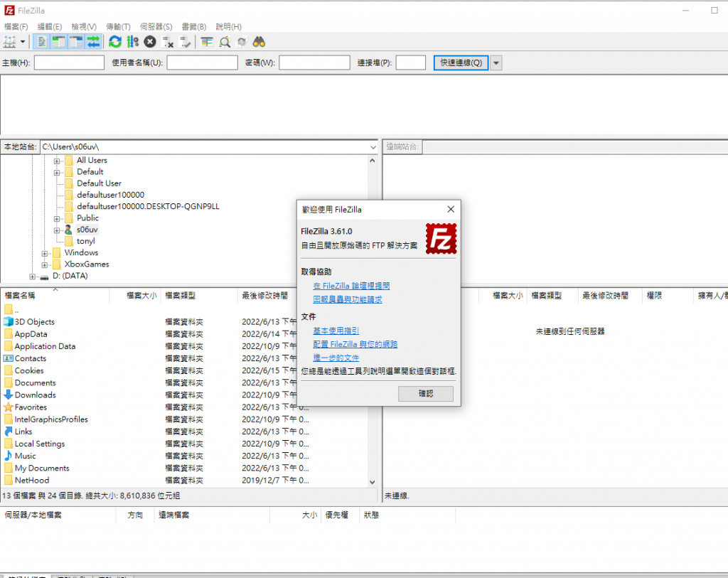Open the 檢視(V) menu
Image resolution: width=728 pixels, height=578 pixels.
tap(84, 27)
